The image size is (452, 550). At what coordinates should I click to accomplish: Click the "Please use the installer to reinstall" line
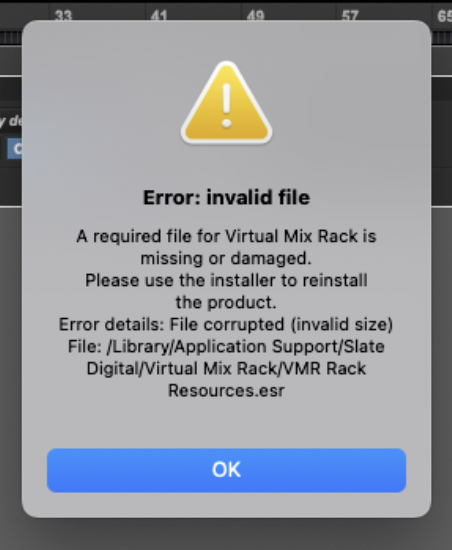pos(226,281)
